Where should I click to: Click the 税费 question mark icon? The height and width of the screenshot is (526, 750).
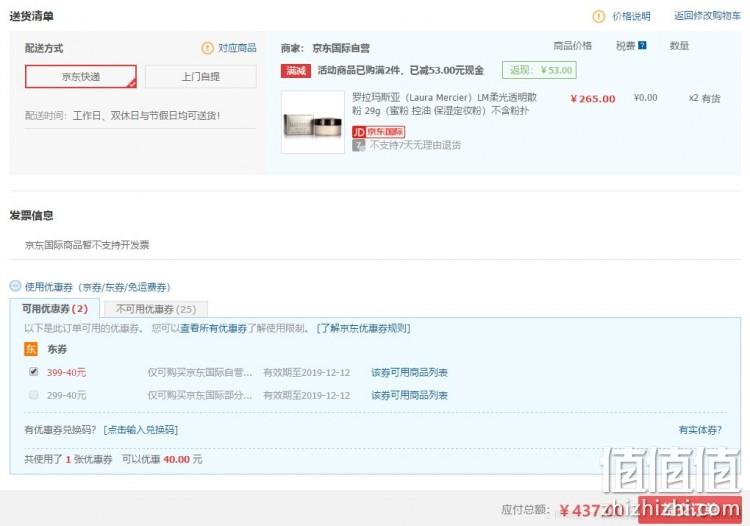tap(642, 45)
